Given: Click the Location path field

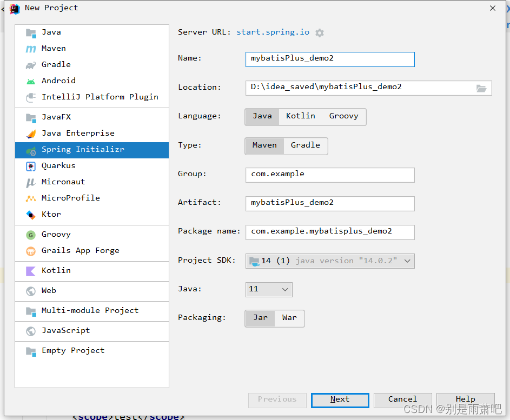Looking at the screenshot, I should (x=368, y=88).
